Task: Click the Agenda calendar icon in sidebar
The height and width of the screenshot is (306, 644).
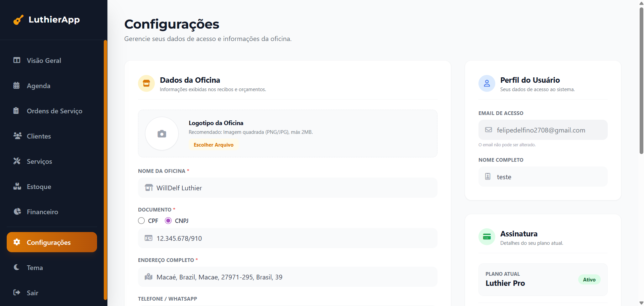Action: (16, 85)
